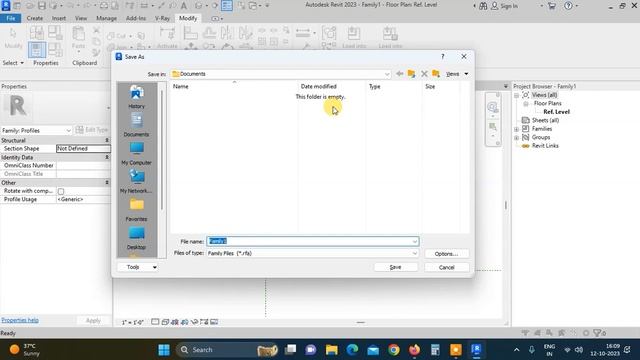This screenshot has width=640, height=360.
Task: Open the V-Ray ribbon tab
Action: click(x=162, y=18)
